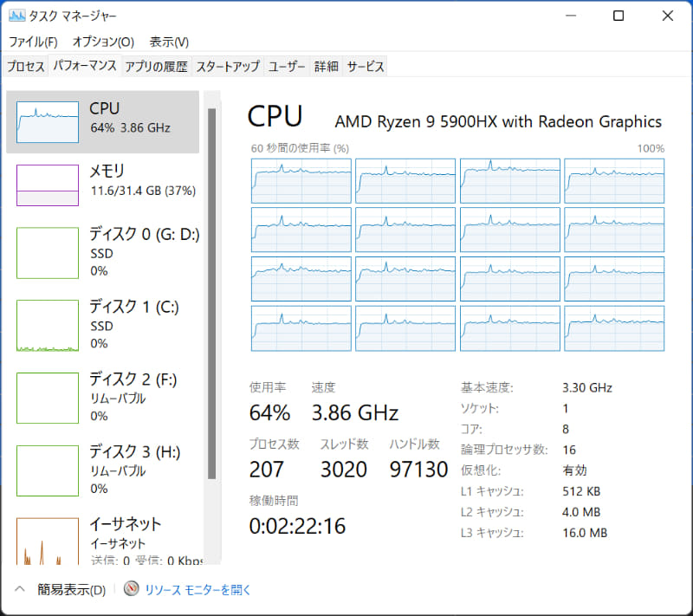Collapse view with the 簡易表示 chevron
Image resolution: width=693 pixels, height=616 pixels.
19,589
